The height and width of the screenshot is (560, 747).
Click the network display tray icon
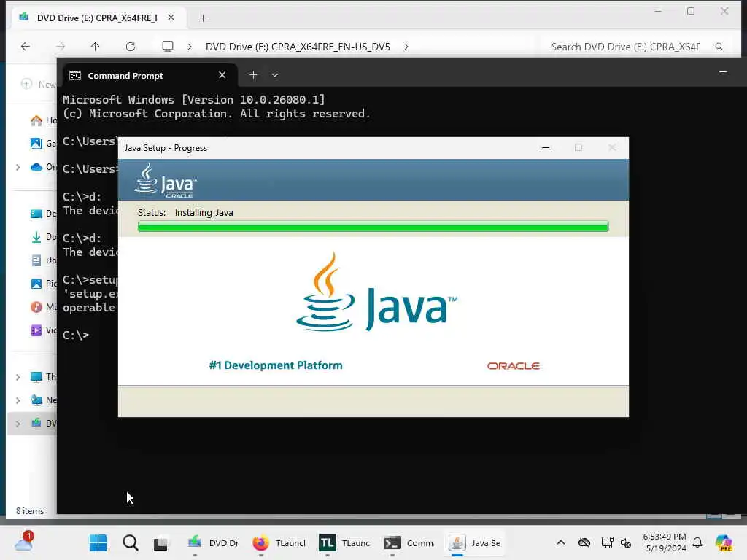point(607,542)
